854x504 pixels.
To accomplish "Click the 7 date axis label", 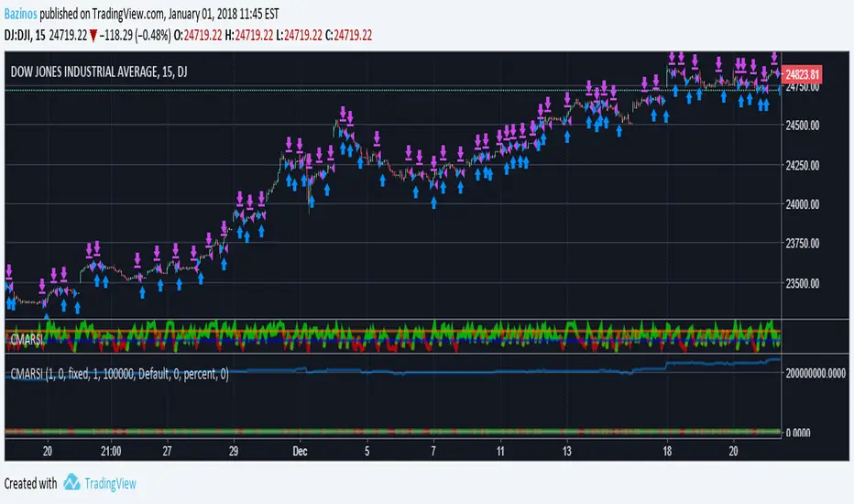I will pyautogui.click(x=433, y=451).
